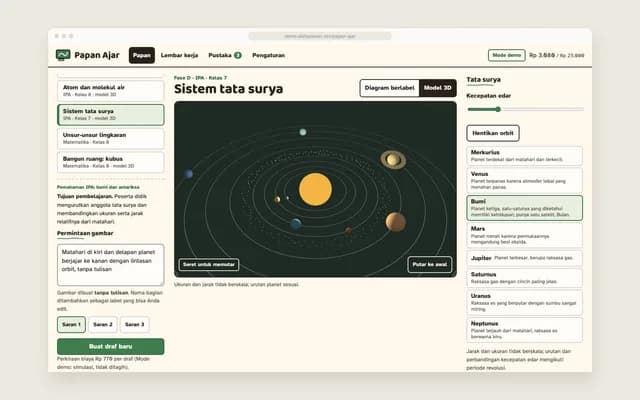Click the blue Neptune planet on the outer orbit
Viewport: 640px width, 400px height.
188,174
